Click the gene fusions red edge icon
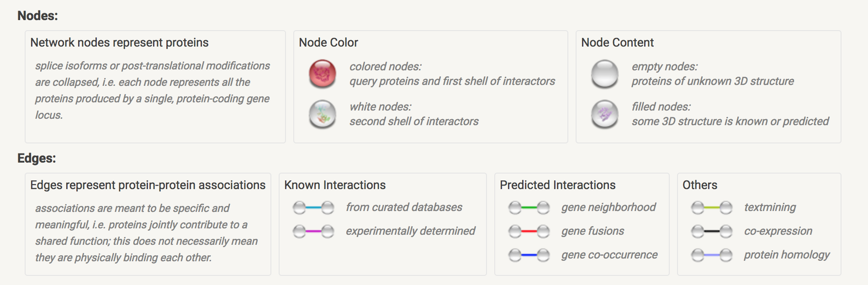 pyautogui.click(x=529, y=232)
